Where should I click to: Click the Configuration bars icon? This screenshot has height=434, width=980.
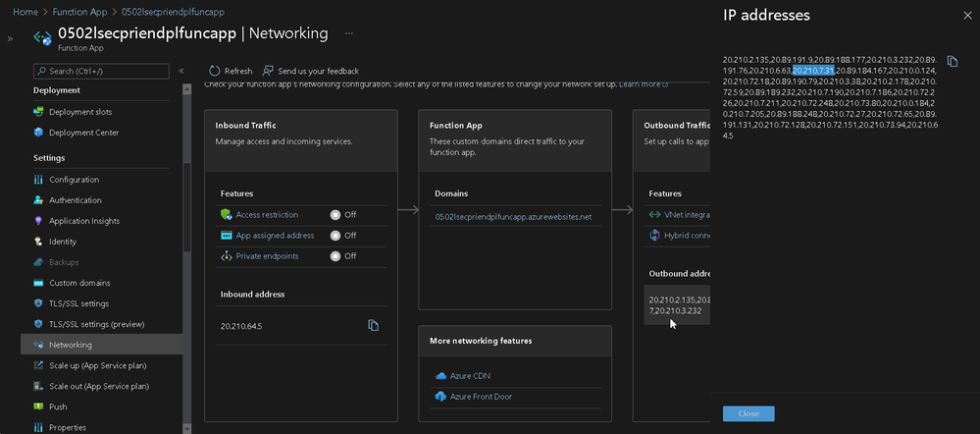38,180
